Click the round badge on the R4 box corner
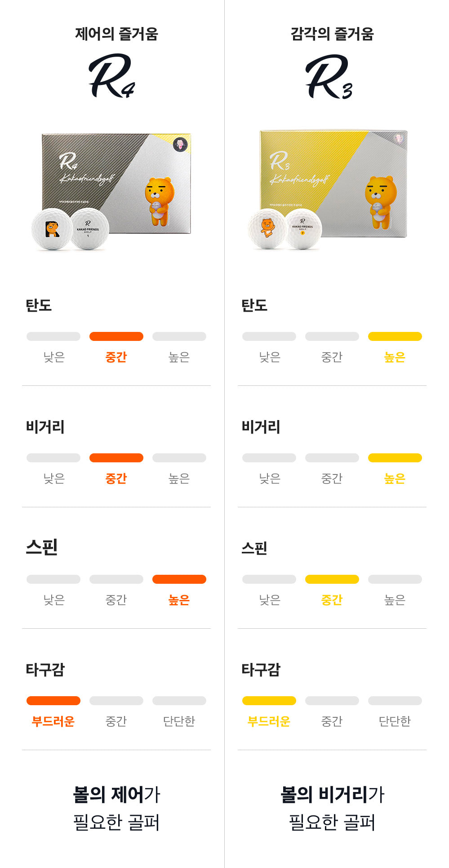The height and width of the screenshot is (868, 449). point(181,144)
